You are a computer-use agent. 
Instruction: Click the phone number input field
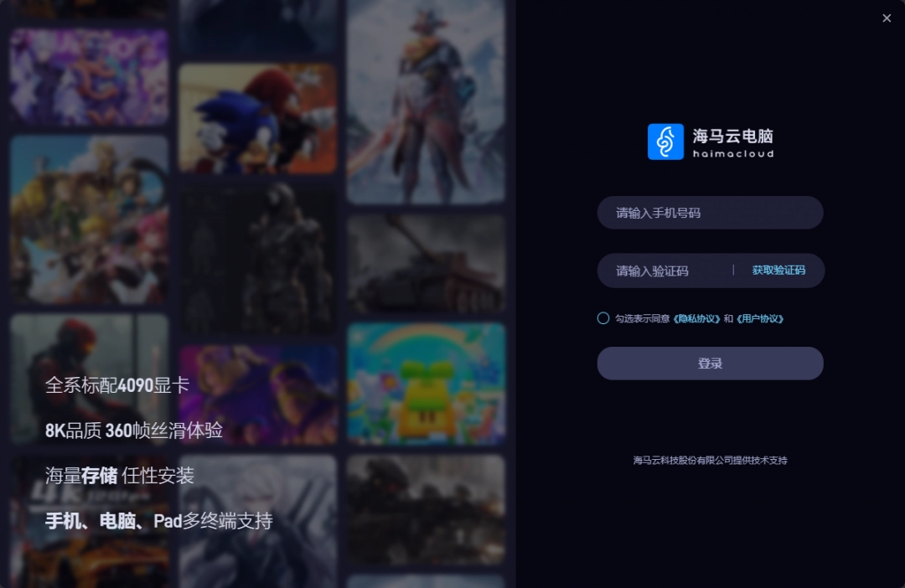[710, 213]
